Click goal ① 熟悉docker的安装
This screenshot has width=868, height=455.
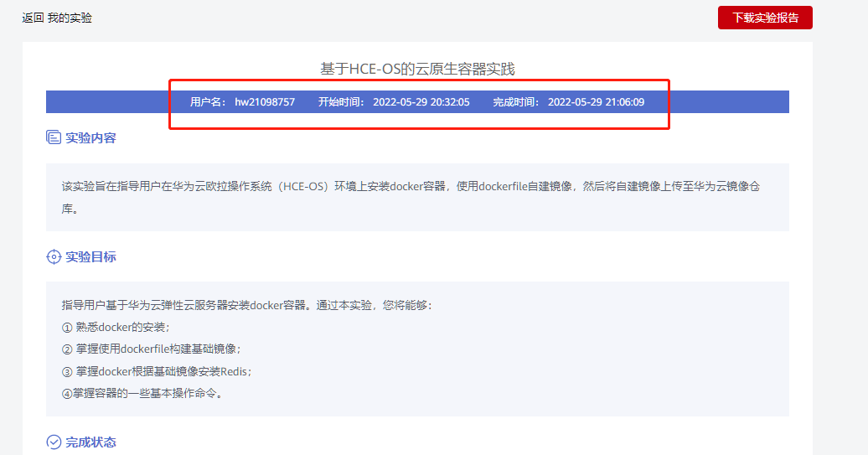click(116, 327)
